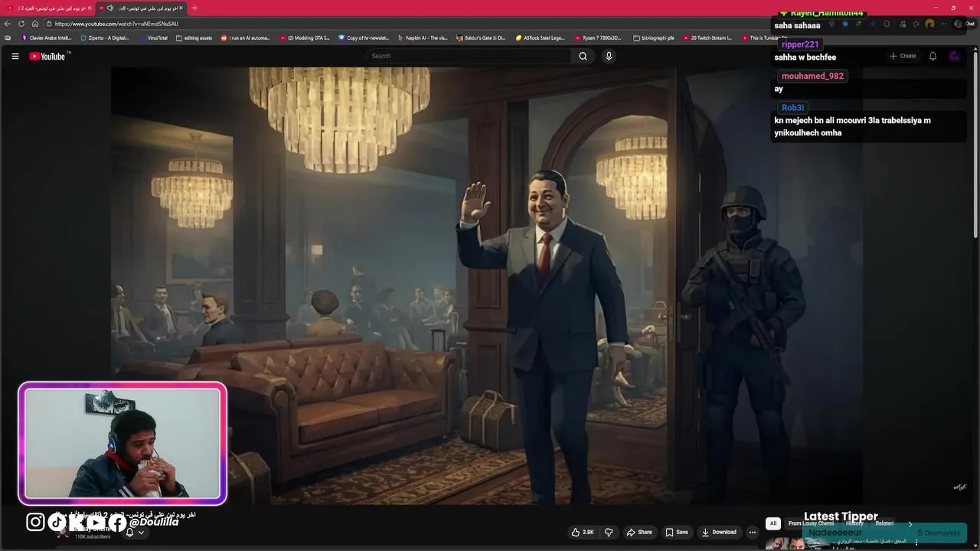Open 20 Twitch Stream I... bookmark
The height and width of the screenshot is (551, 980).
[707, 37]
